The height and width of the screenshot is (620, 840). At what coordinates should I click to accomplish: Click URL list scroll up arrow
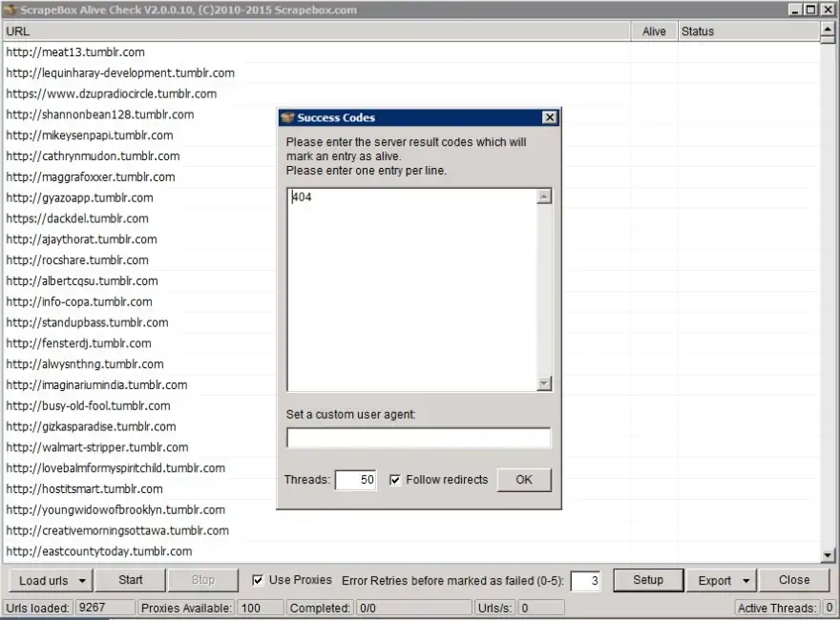[828, 29]
